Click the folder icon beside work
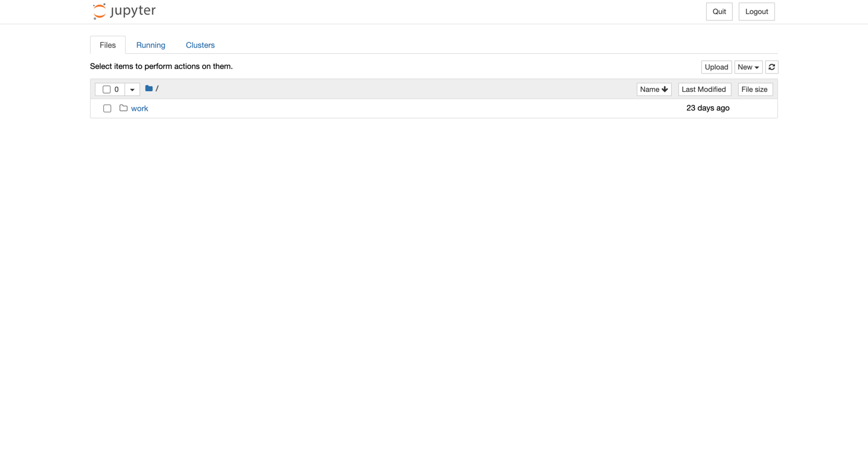This screenshot has width=868, height=460. (123, 108)
